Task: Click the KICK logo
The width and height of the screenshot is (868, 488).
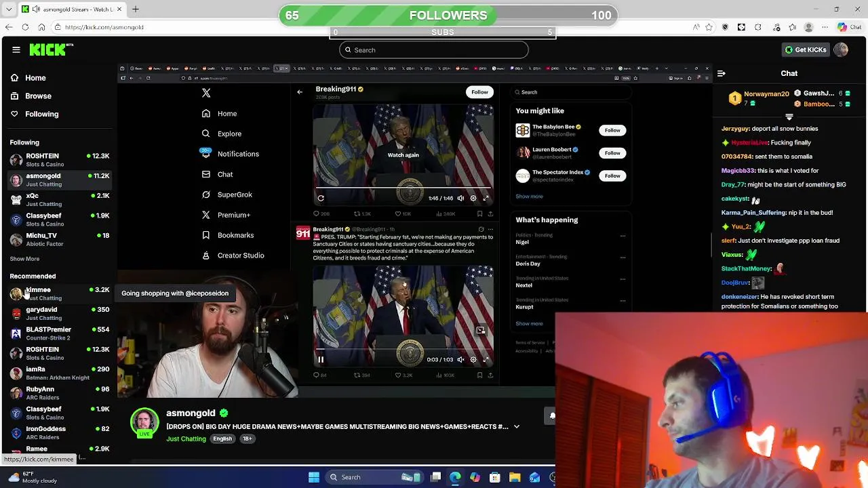Action: click(51, 49)
